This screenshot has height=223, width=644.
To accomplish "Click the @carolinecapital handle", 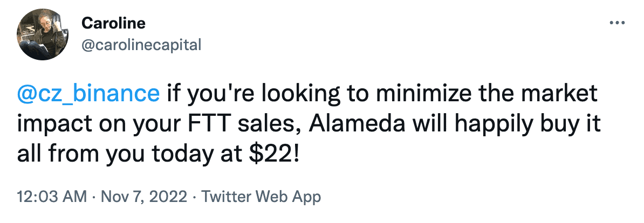I will click(141, 45).
